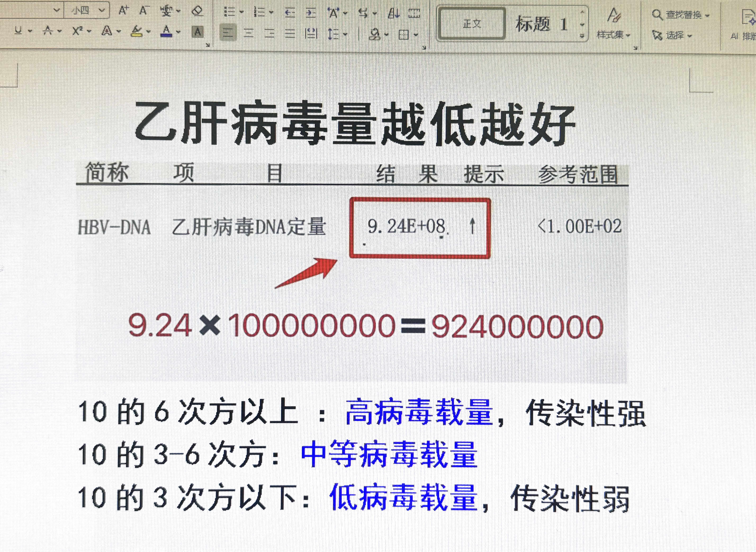Click the Chinese text layout icon

point(333,13)
